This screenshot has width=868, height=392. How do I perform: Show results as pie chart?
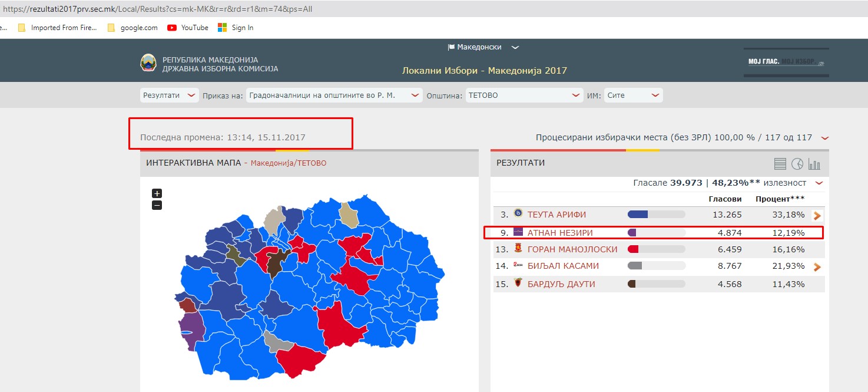click(797, 164)
